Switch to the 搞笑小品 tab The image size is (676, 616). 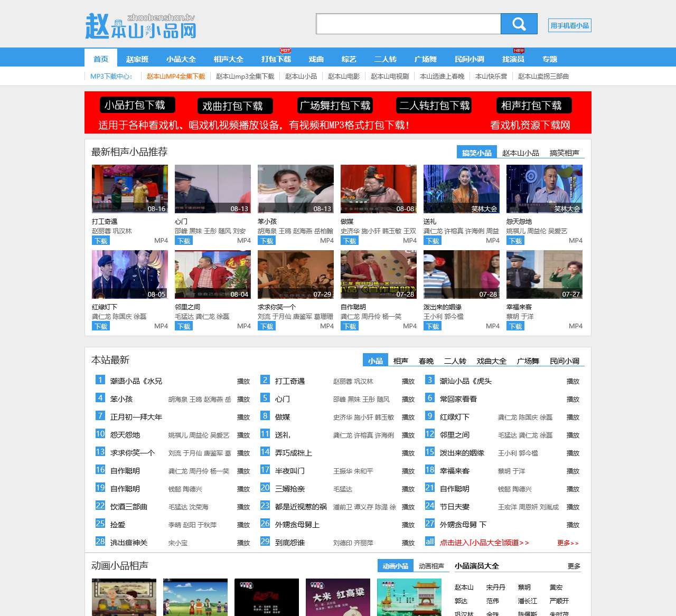(x=477, y=153)
